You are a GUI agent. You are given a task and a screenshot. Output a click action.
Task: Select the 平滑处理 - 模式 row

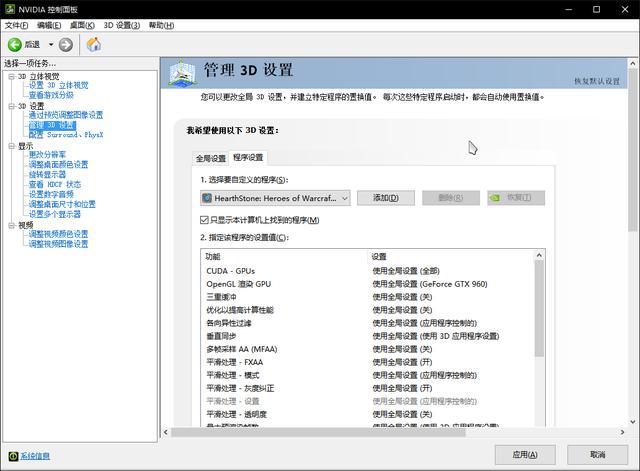pos(367,375)
